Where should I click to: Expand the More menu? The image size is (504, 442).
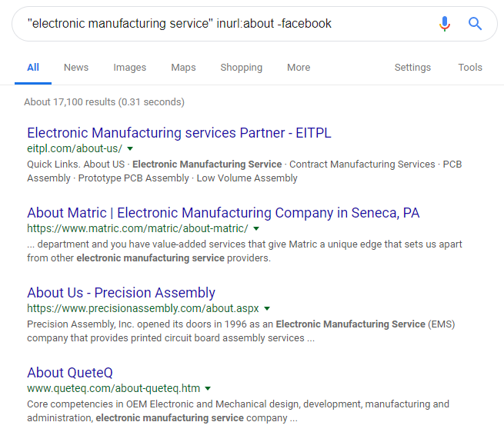click(x=299, y=68)
